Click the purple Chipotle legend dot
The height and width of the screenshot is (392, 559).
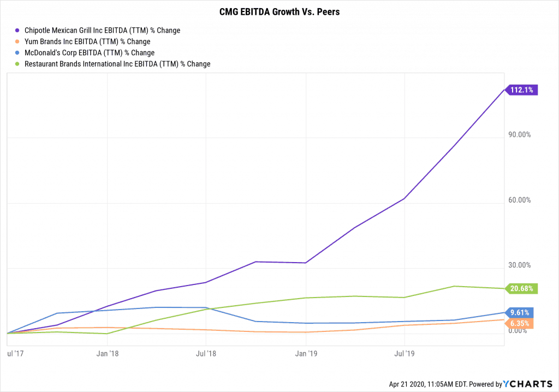pyautogui.click(x=17, y=31)
